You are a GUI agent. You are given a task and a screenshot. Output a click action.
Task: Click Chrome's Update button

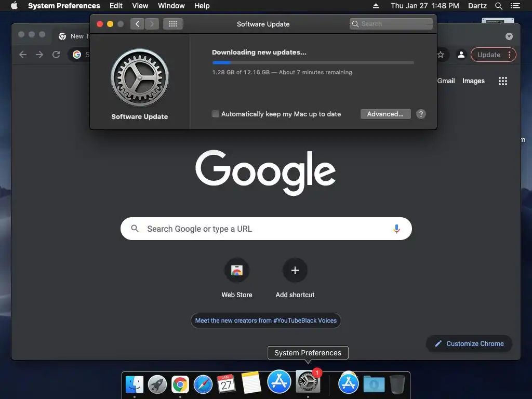tap(488, 55)
